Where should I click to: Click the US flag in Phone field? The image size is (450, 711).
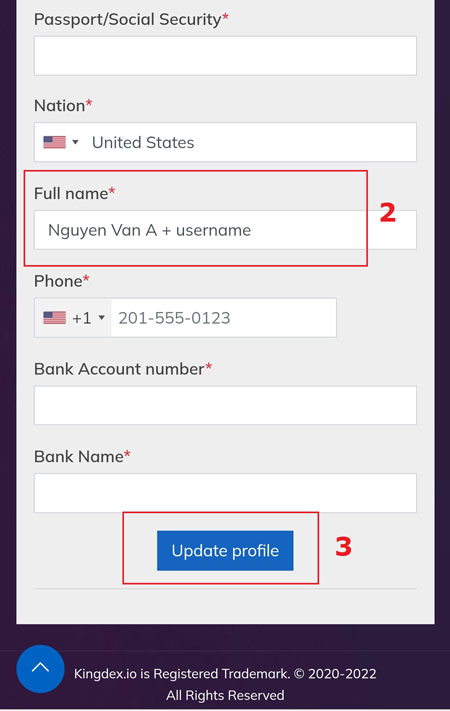[x=54, y=317]
